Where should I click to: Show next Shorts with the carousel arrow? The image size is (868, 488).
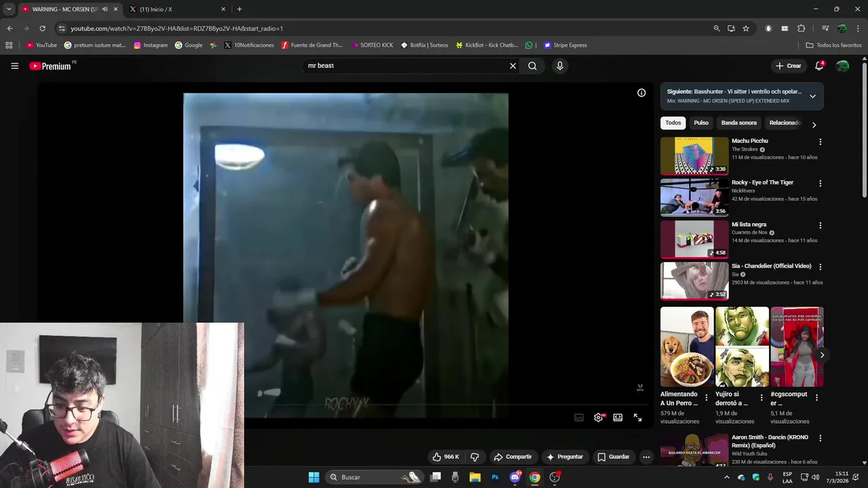tap(822, 355)
